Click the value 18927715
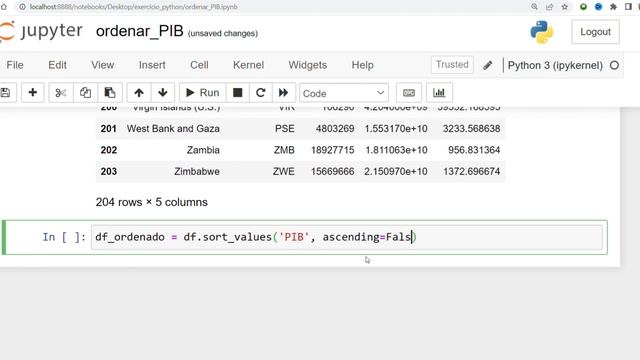Viewport: 640px width, 360px height. (x=333, y=150)
